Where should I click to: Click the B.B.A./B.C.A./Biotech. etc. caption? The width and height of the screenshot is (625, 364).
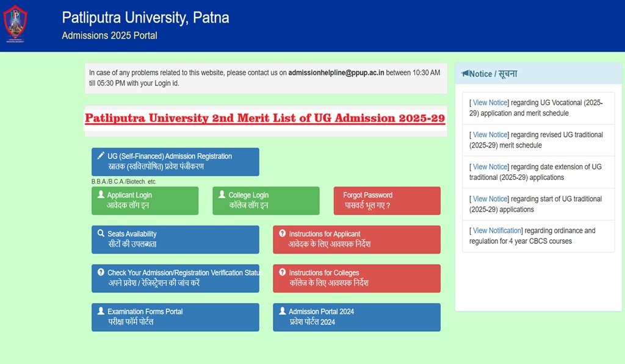(124, 182)
